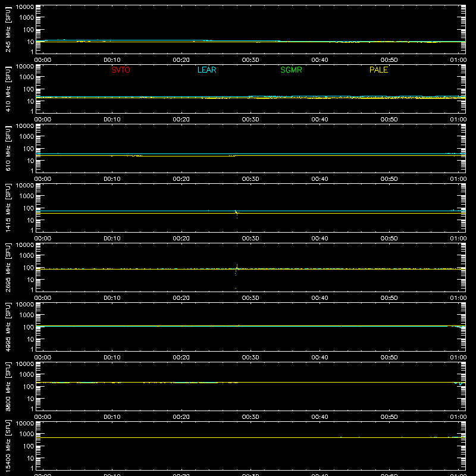Screen dimensions: 476x476
Task: Select the "410 MHz [SFU]" axis title
Action: (x=8, y=89)
